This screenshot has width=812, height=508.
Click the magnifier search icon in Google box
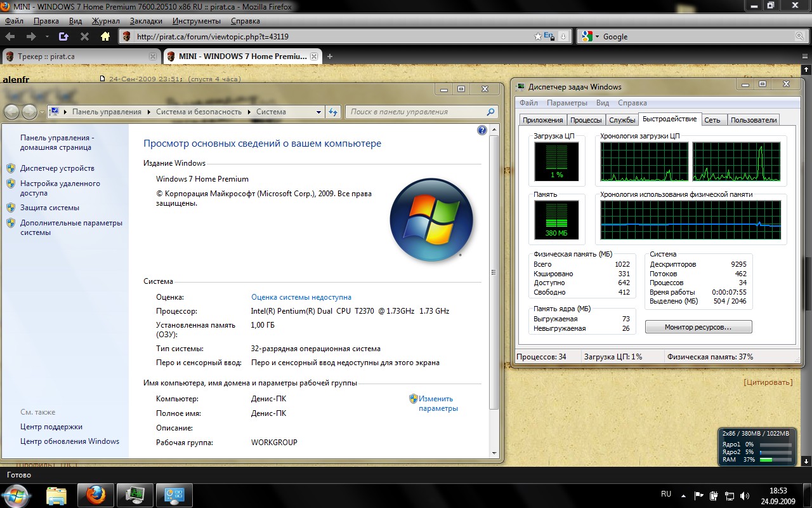[x=798, y=37]
